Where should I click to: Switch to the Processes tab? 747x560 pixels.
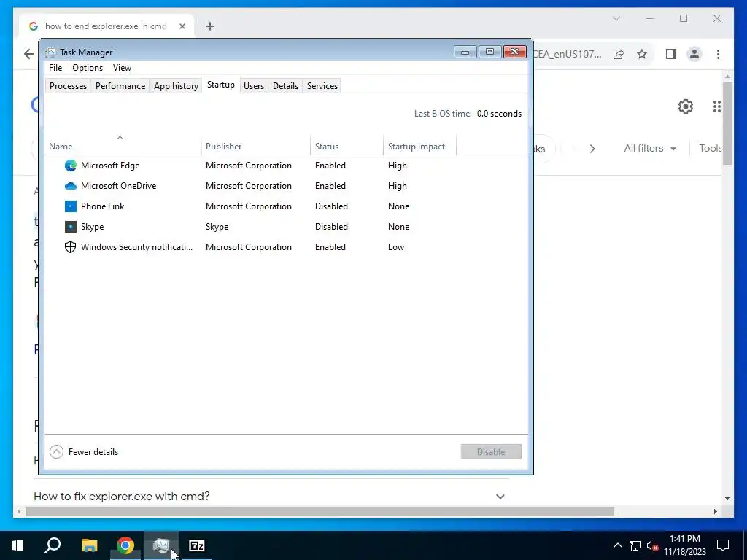pyautogui.click(x=68, y=86)
